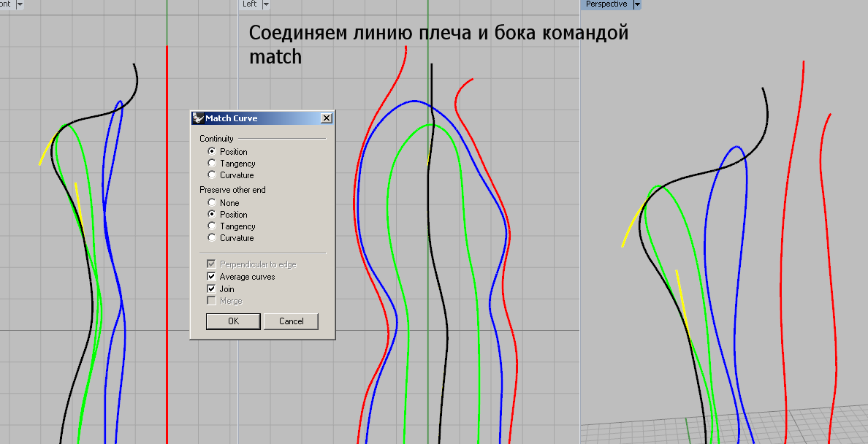Close the Match Curve dialog

tap(327, 118)
